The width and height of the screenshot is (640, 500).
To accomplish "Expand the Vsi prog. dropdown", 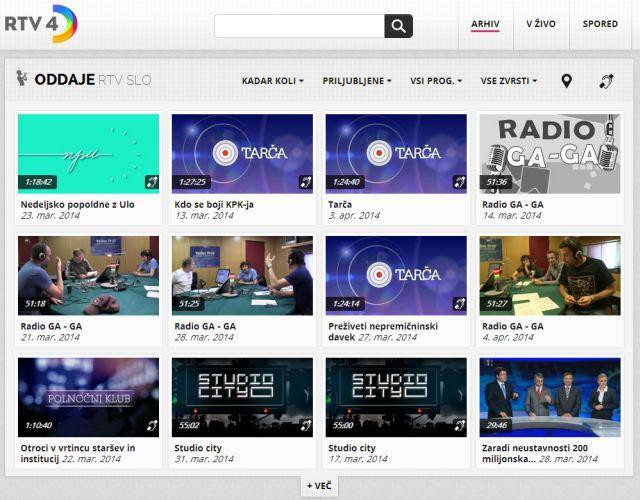I will (436, 81).
